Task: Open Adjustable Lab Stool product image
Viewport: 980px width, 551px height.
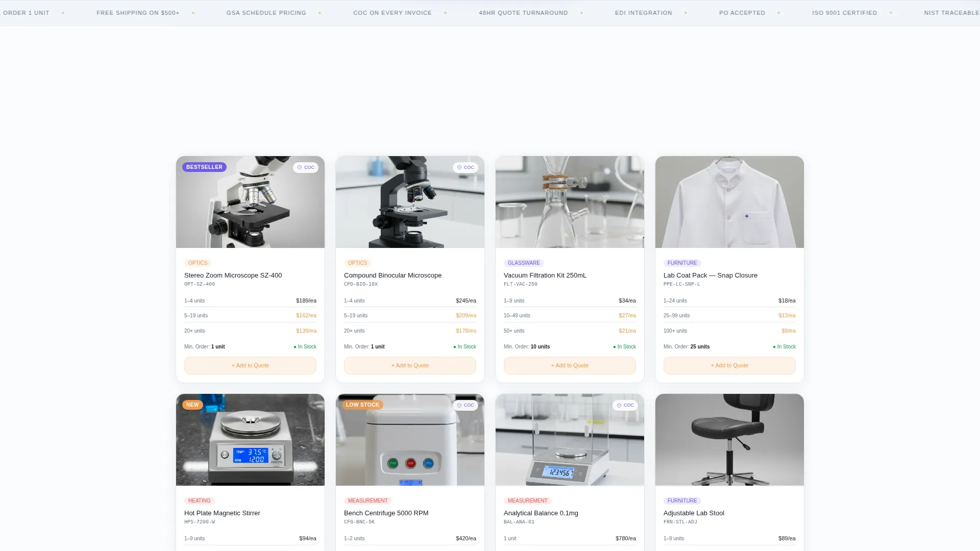Action: pyautogui.click(x=729, y=440)
